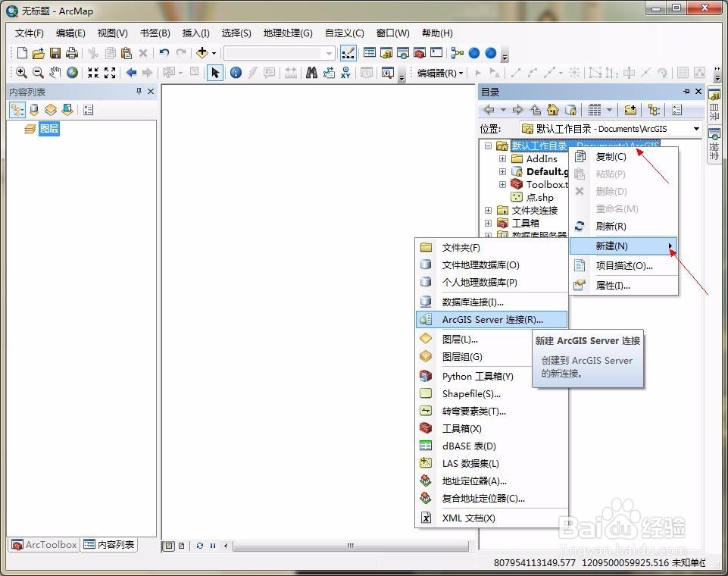Open the 地理处理(G) menu
The image size is (728, 576).
(288, 33)
